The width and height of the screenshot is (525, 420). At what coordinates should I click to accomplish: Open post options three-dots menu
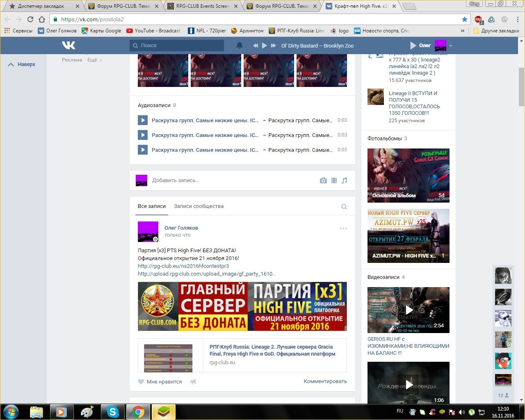click(x=343, y=228)
